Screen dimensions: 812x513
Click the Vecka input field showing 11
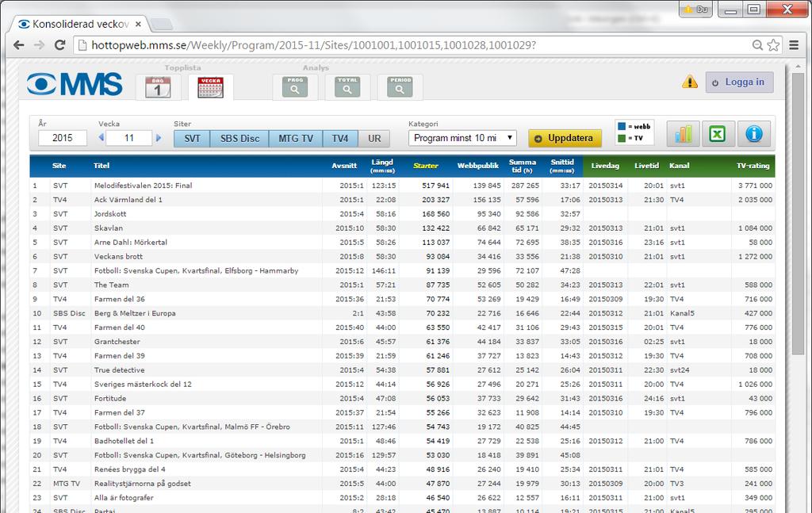click(x=129, y=138)
